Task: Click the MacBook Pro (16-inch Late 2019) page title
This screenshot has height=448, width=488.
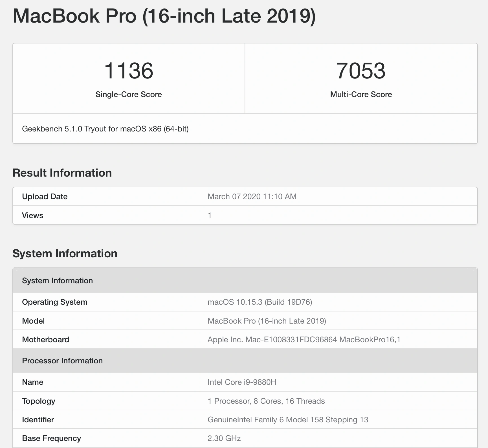Action: click(164, 16)
